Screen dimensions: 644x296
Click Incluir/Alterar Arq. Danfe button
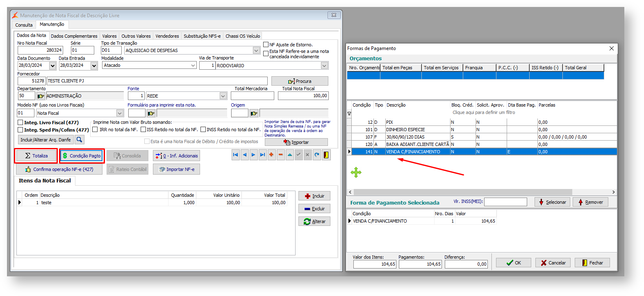coord(46,140)
